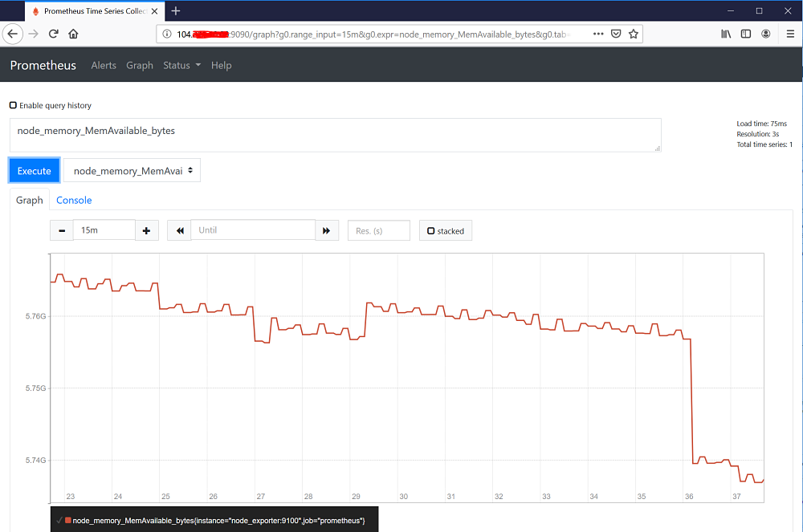Decrease graph range with minus button
803x532 pixels.
pos(62,230)
